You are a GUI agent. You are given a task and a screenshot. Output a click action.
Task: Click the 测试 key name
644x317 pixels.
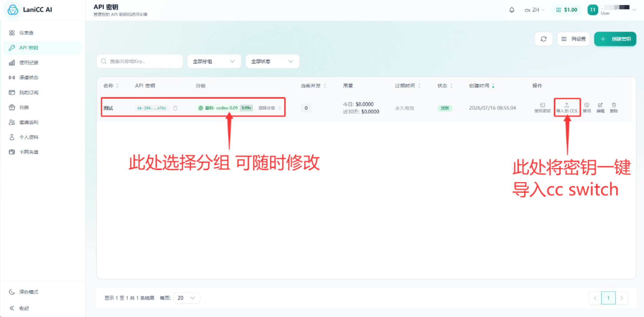[108, 108]
